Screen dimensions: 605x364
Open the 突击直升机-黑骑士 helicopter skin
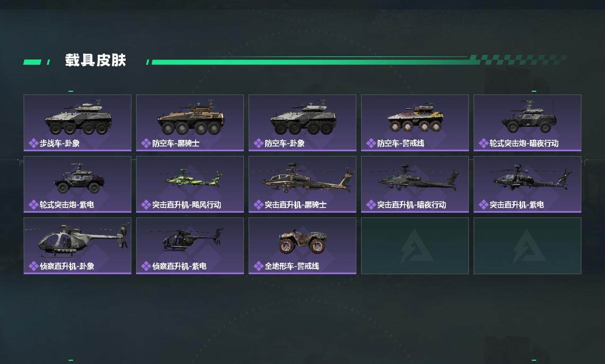click(302, 184)
